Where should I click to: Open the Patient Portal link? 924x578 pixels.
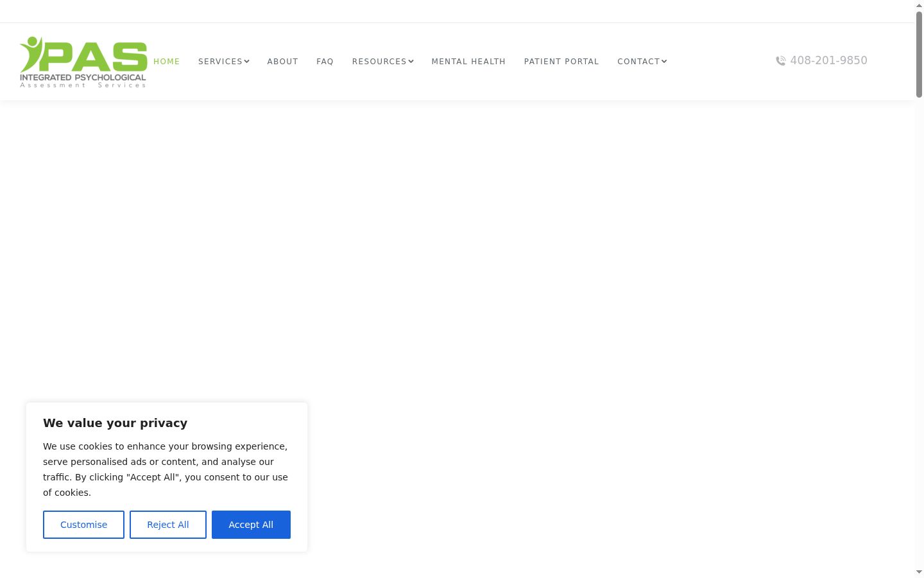coord(561,62)
